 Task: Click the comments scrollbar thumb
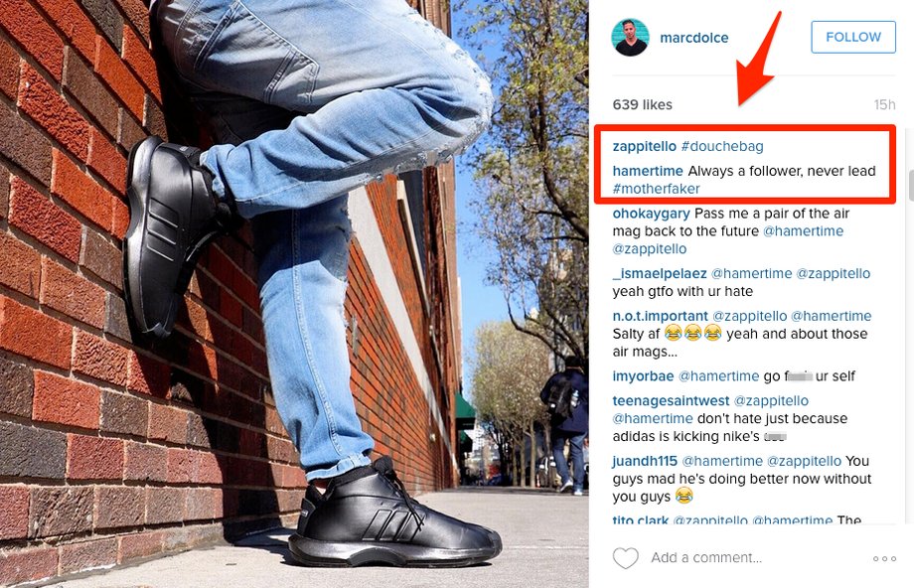[910, 186]
